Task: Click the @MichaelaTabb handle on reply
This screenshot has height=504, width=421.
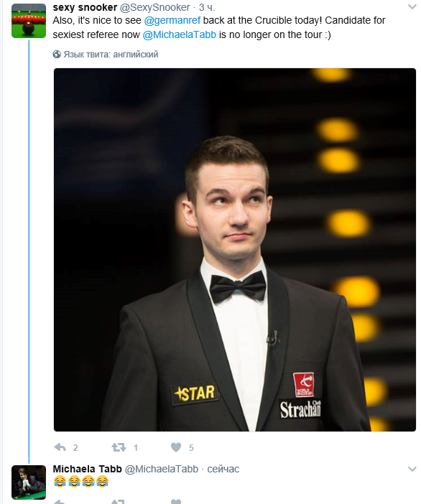Action: point(162,469)
